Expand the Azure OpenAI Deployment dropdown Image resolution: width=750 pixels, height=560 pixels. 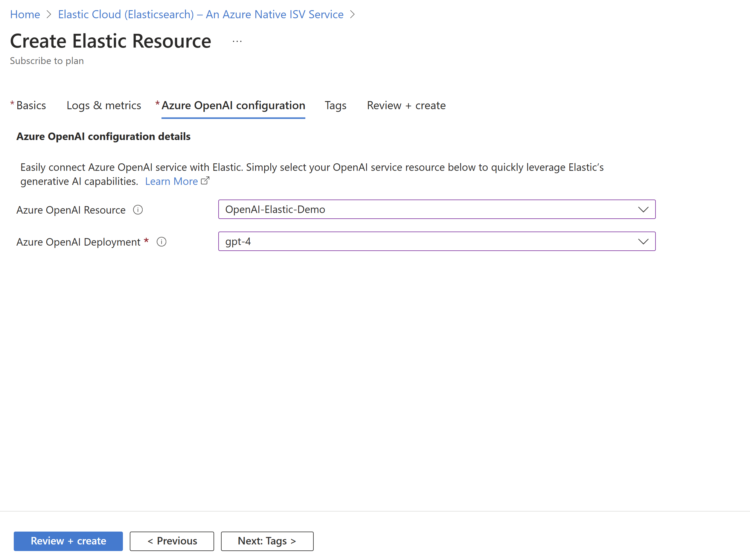[x=643, y=241]
